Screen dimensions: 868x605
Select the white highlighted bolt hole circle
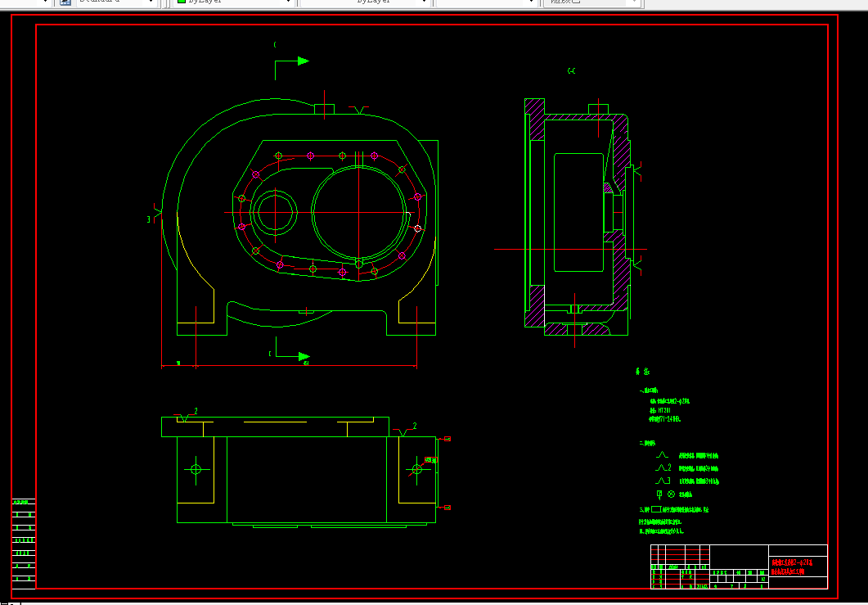[417, 228]
